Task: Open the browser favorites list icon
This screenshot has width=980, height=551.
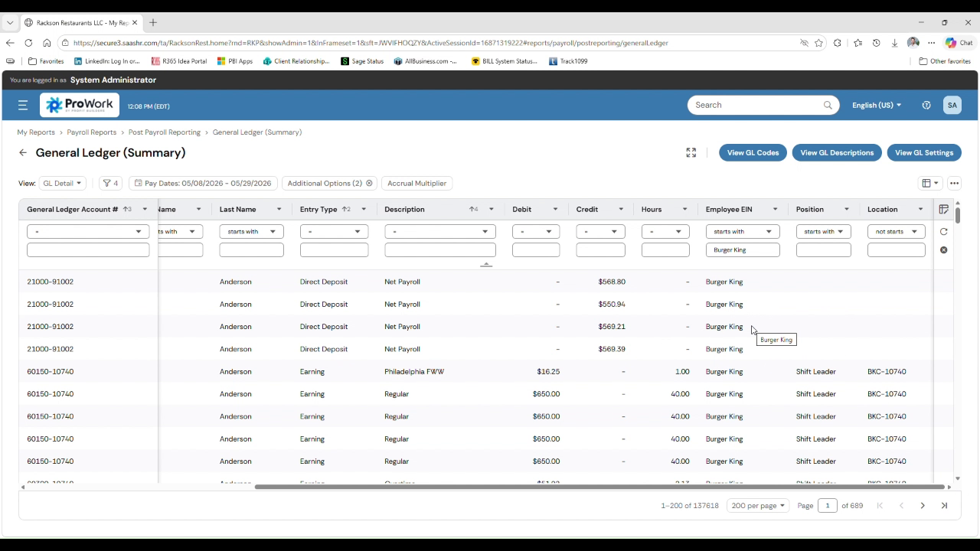Action: (857, 43)
